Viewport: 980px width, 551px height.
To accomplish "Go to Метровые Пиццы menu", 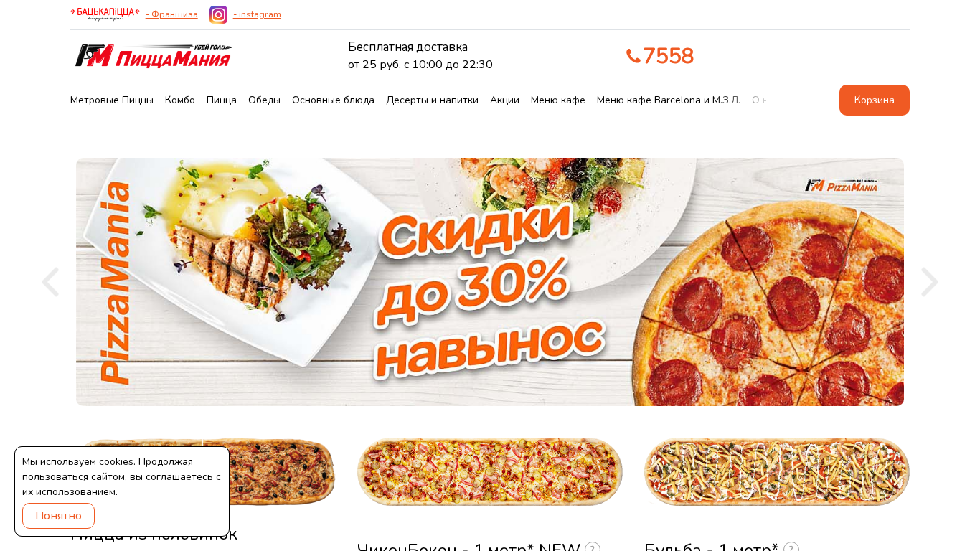I will [x=112, y=100].
